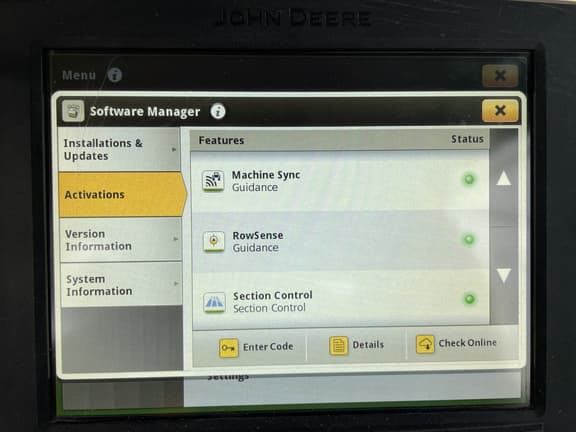Click the Status column header
Screen dimensions: 576x432
[x=467, y=139]
